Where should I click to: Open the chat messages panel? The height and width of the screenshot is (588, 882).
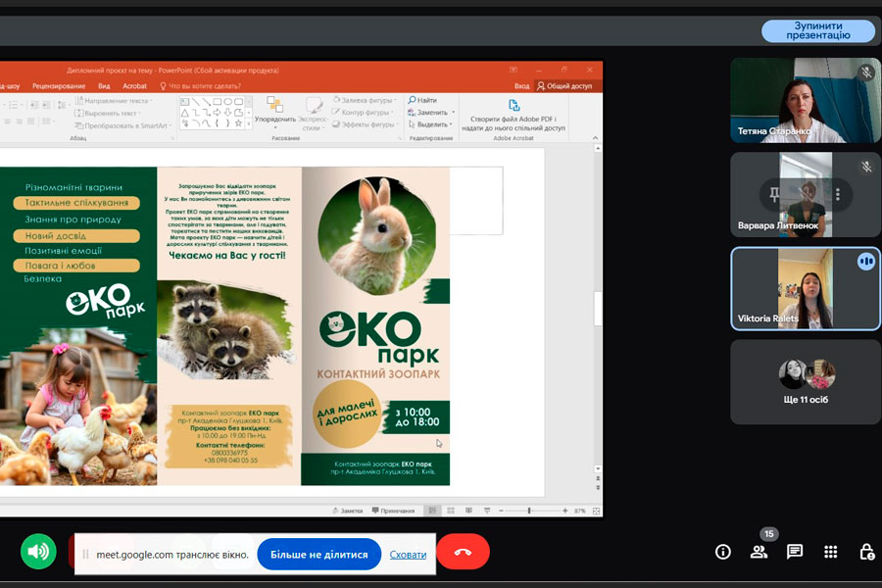point(795,552)
